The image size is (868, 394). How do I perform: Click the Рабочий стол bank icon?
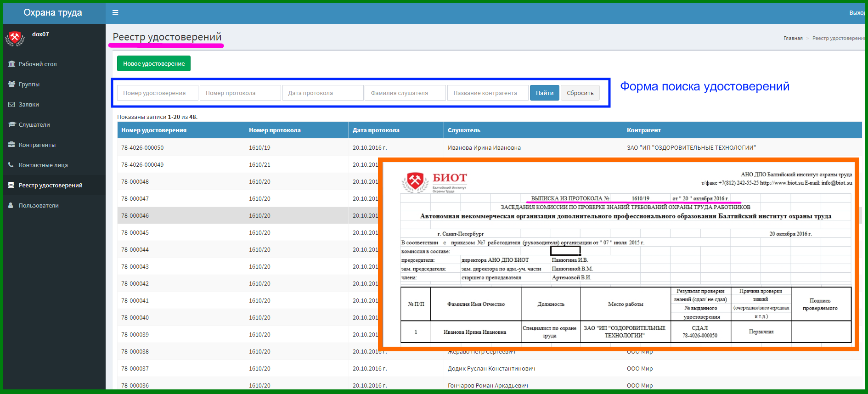(11, 64)
